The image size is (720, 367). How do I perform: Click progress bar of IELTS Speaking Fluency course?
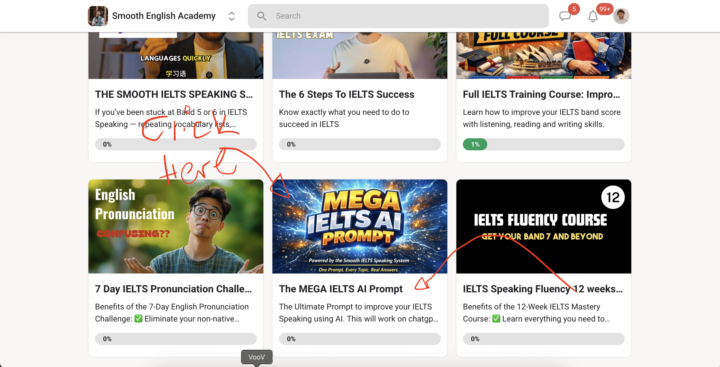[x=544, y=339]
